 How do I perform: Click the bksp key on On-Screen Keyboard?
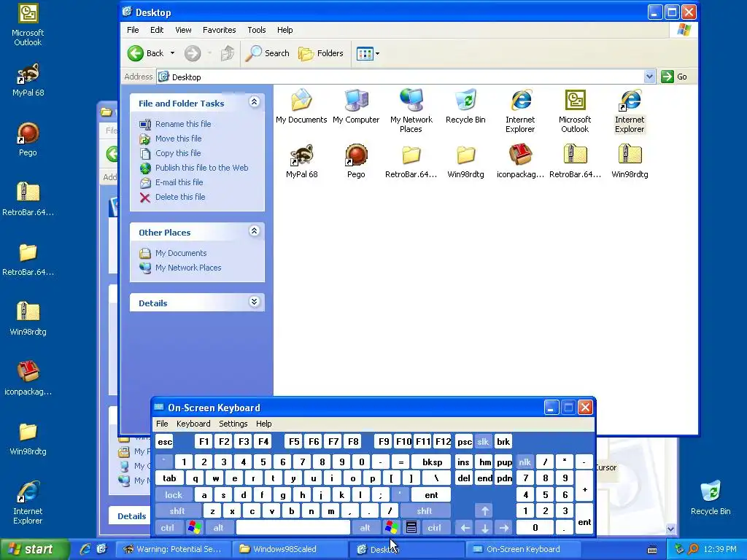click(x=432, y=462)
